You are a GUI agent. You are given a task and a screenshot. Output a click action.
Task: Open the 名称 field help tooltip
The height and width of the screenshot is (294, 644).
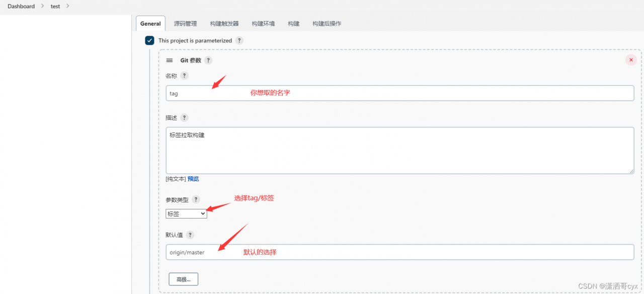click(184, 76)
